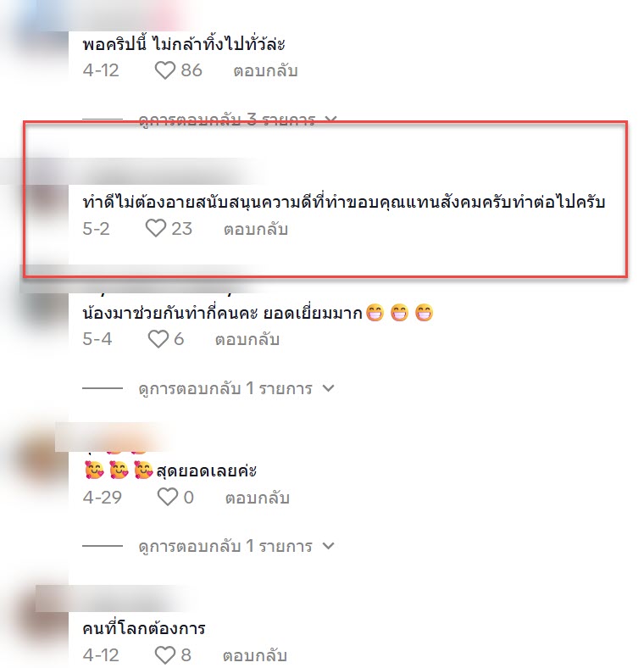This screenshot has height=668, width=644.
Task: Heart the คนที่โลกต้องการ comment
Action: [165, 655]
